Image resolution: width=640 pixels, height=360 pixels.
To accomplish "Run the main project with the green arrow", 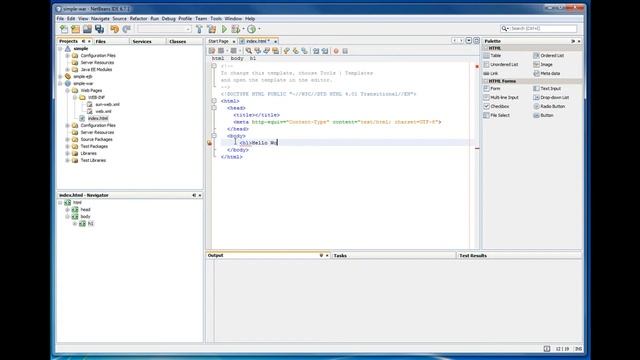I will click(x=224, y=29).
